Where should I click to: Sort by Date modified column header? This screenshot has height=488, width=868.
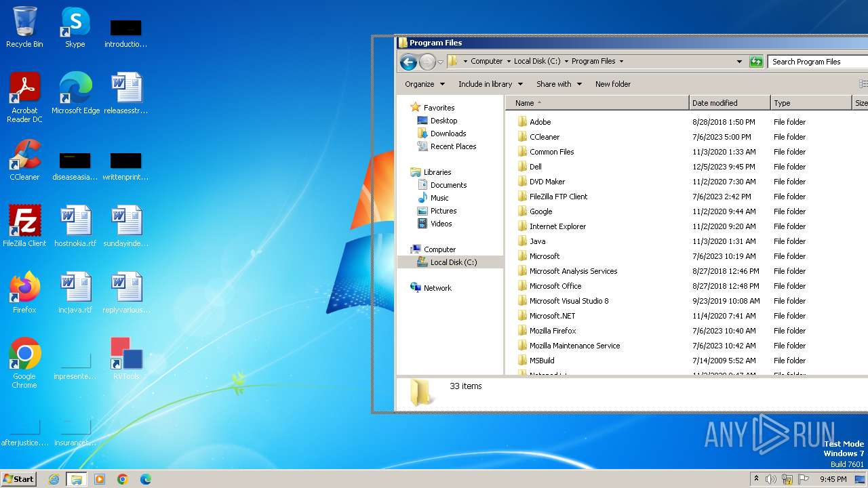pyautogui.click(x=730, y=103)
